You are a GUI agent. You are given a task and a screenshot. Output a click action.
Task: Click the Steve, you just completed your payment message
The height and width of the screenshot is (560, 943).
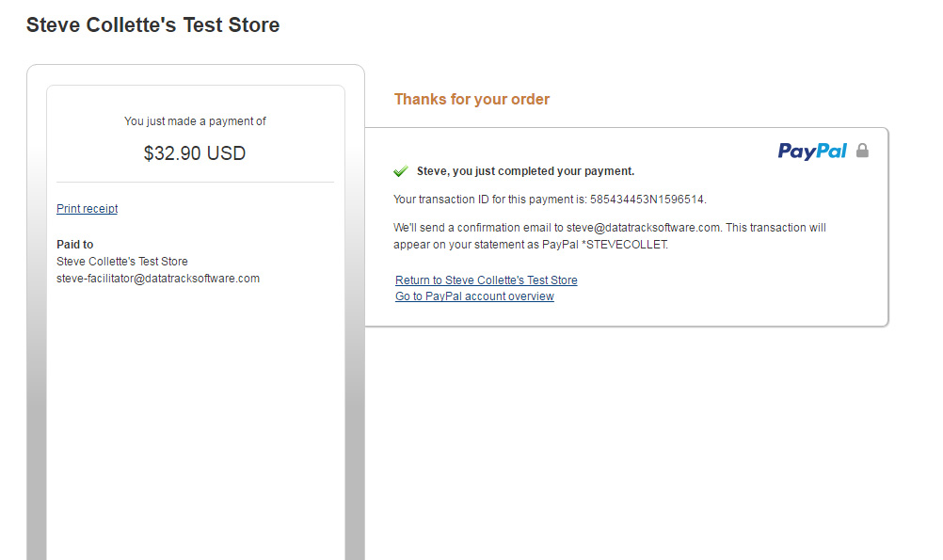coord(526,171)
